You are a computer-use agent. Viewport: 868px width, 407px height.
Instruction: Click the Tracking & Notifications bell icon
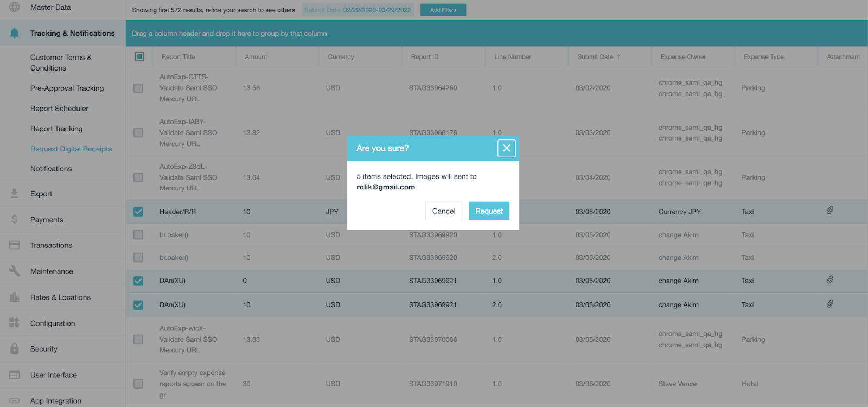(x=15, y=33)
